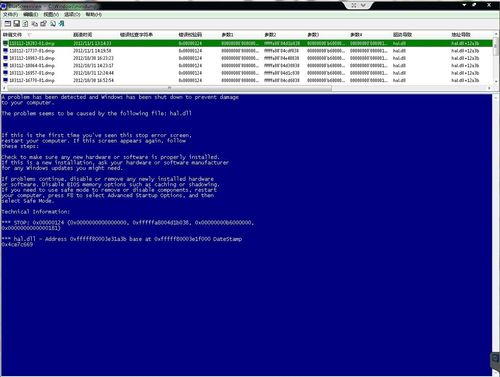Viewport: 500px width, 377px height.
Task: Sort by the 错误检查字符串 Bug Check String column header
Action: 148,35
